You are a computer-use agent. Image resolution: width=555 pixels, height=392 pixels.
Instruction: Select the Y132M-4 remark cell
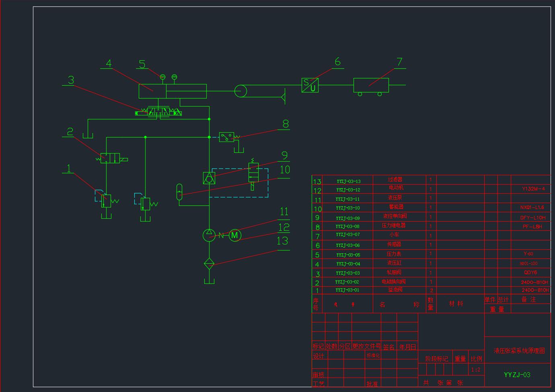pos(533,189)
